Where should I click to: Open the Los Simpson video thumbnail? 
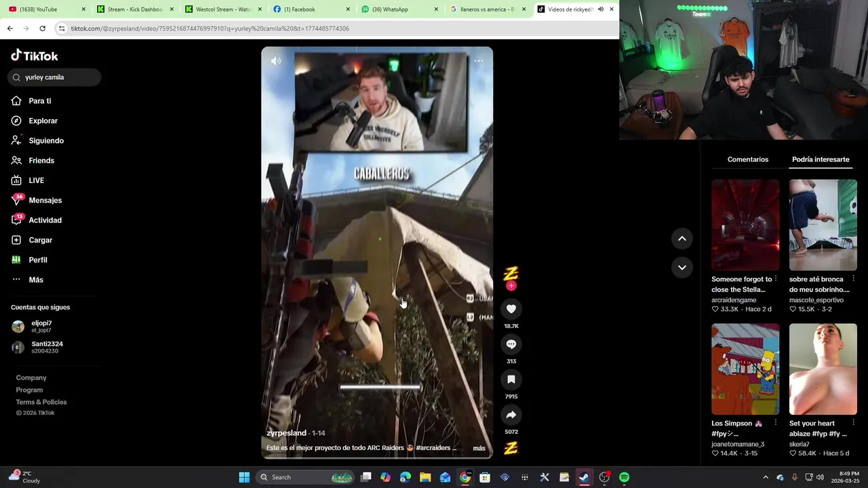click(745, 369)
